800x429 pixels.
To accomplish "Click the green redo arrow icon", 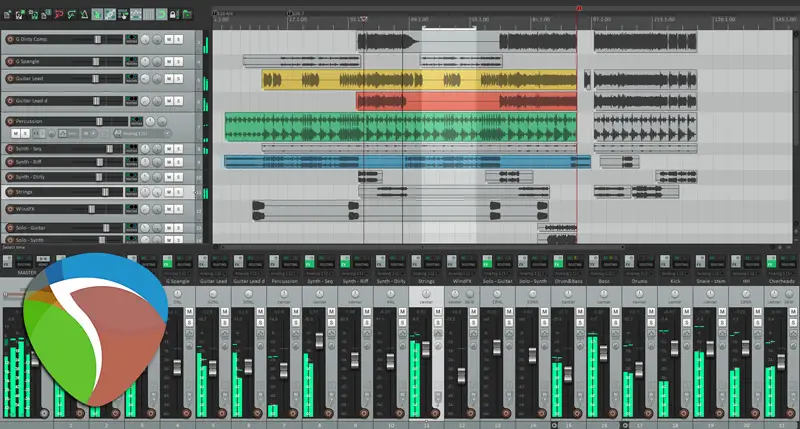I will (x=71, y=14).
